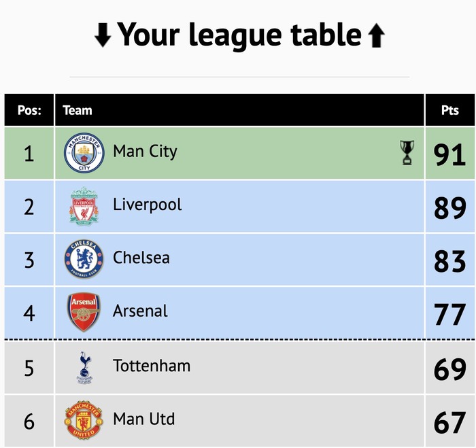Screen dimensions: 476x448
Task: Click the Manchester United club crest
Action: (x=84, y=419)
